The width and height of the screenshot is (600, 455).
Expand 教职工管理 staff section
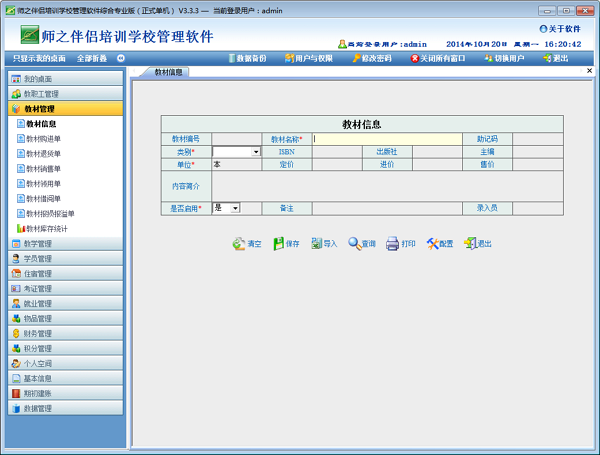pos(65,94)
